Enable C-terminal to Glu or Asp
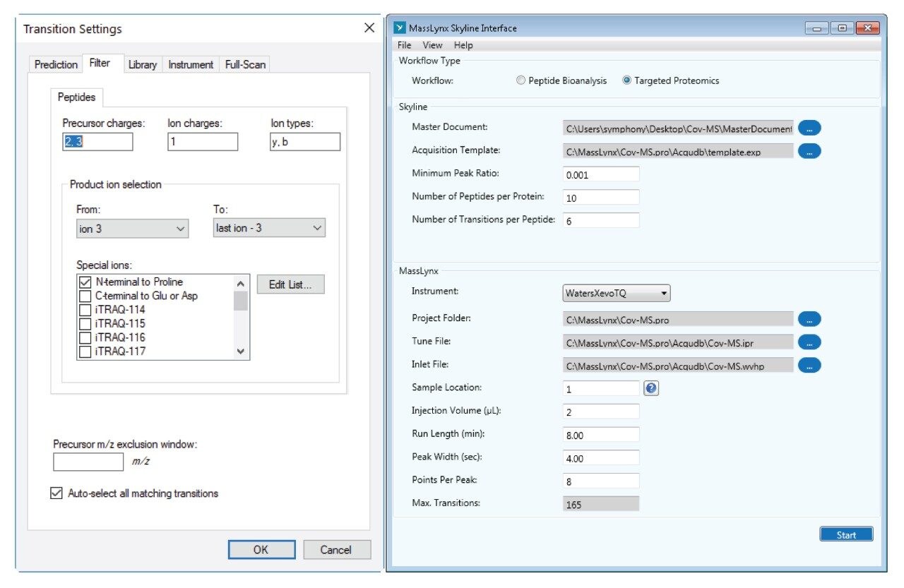 click(x=85, y=296)
